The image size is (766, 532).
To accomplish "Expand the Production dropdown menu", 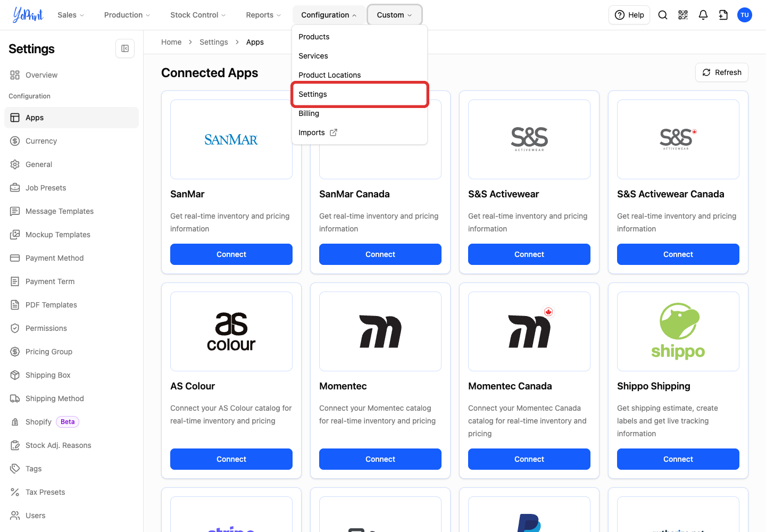I will 127,15.
